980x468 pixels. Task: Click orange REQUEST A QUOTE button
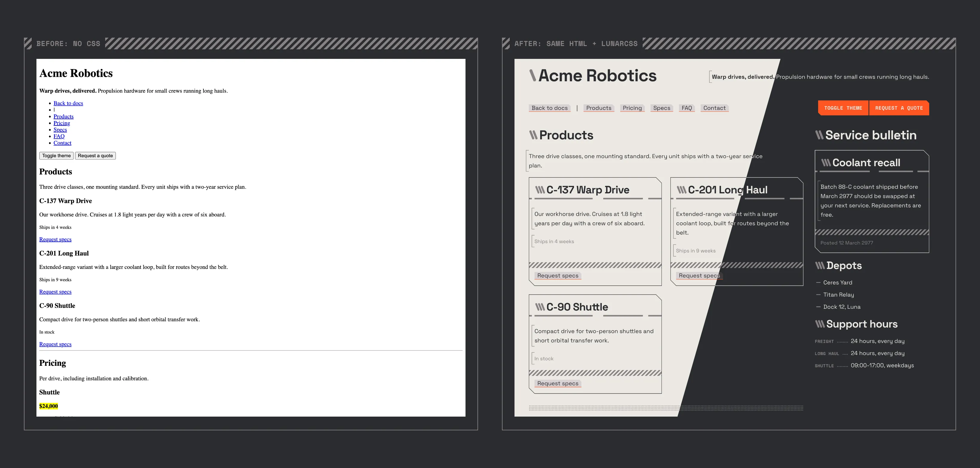899,108
